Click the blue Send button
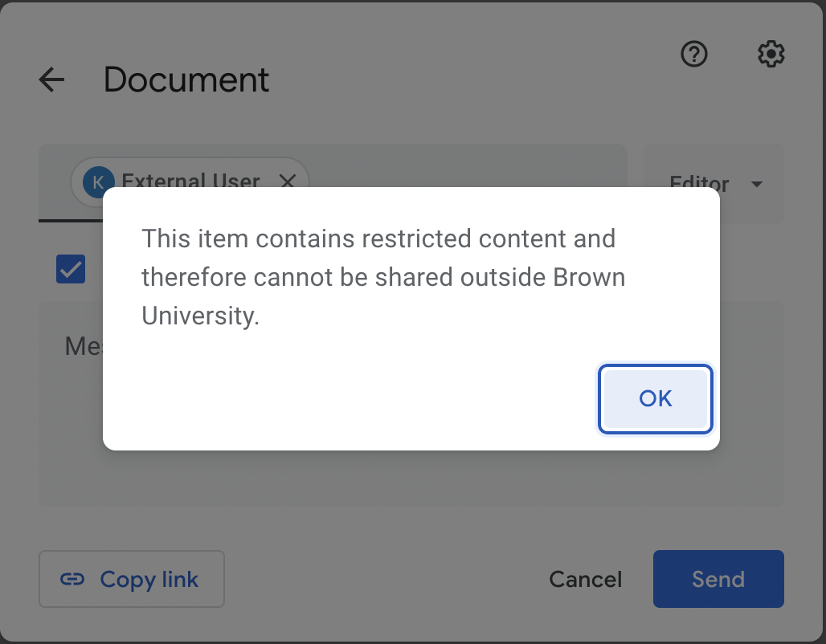Image resolution: width=826 pixels, height=644 pixels. coord(718,579)
